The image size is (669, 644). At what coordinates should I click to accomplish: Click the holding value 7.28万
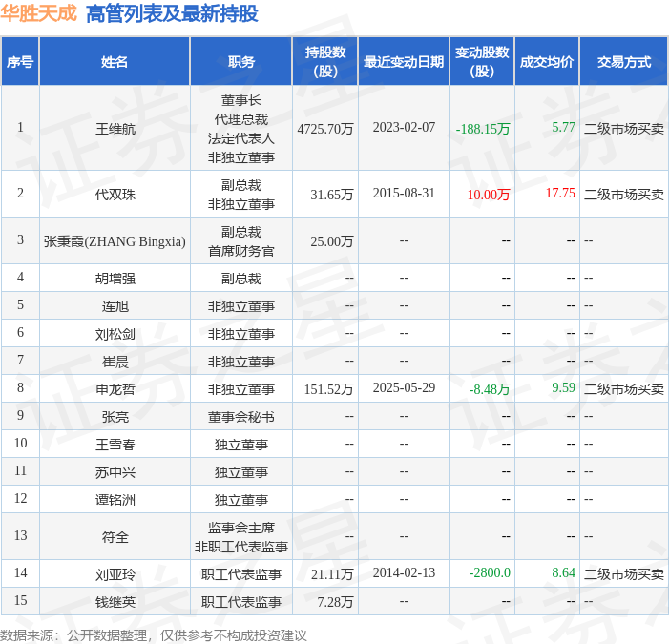coord(335,602)
